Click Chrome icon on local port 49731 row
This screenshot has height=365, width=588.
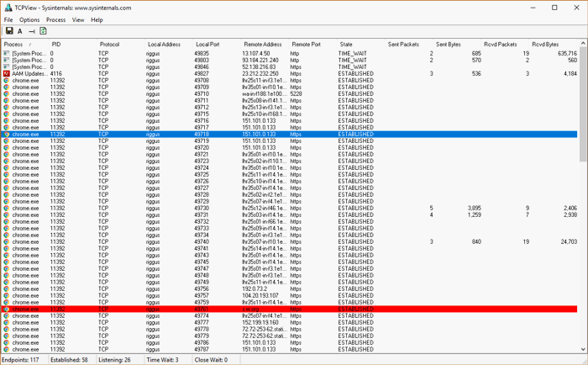point(7,214)
